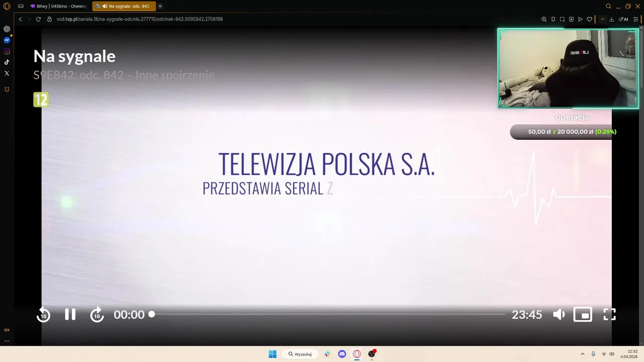View site security lock info
Screen dimensions: 644x362
(x=49, y=19)
